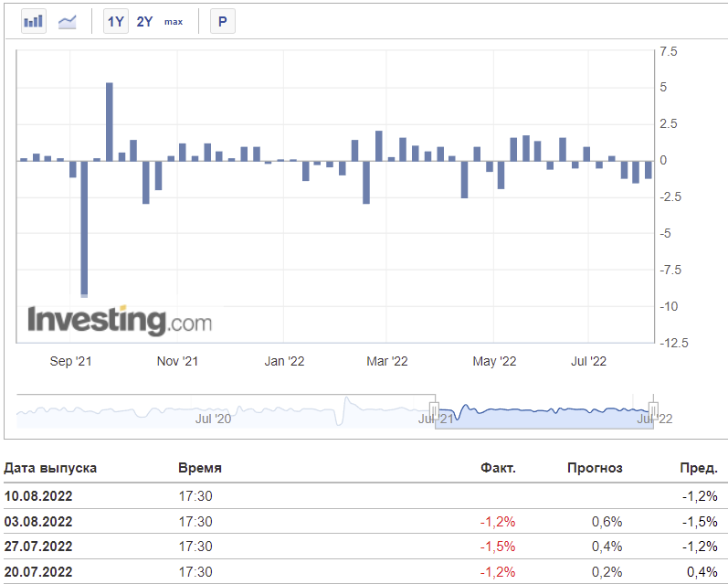The width and height of the screenshot is (728, 584).
Task: Select the 2Y time range
Action: click(144, 21)
